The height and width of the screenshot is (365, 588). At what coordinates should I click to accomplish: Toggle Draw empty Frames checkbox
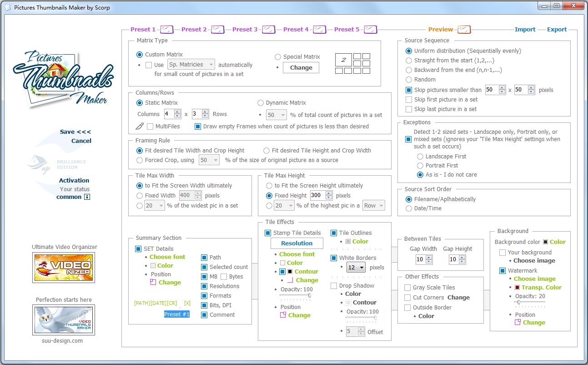[x=197, y=126]
